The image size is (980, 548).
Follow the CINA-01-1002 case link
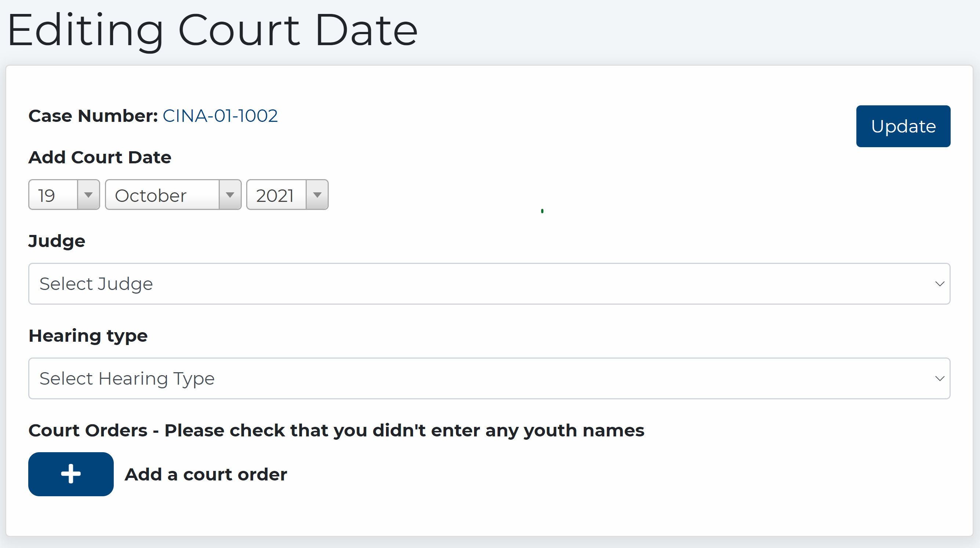click(x=220, y=116)
